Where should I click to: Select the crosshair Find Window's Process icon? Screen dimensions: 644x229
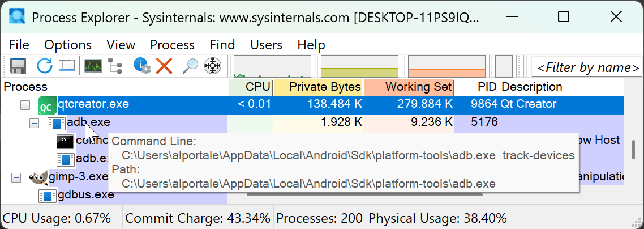coord(213,66)
